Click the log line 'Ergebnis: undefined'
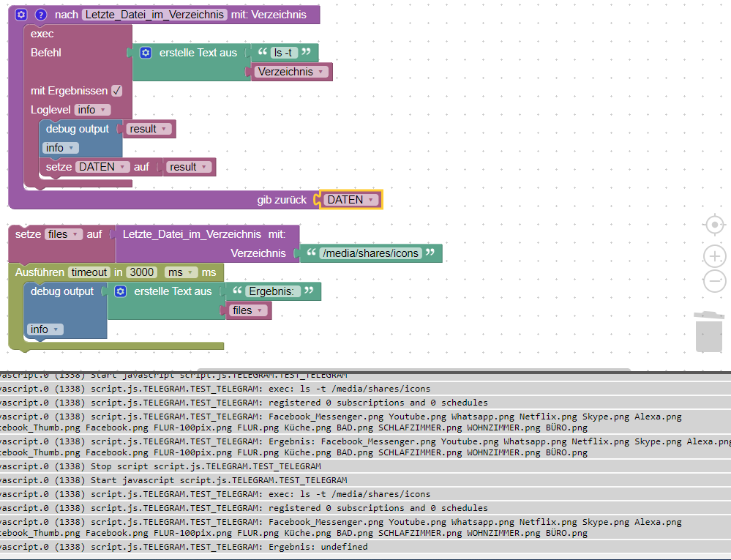 366,547
